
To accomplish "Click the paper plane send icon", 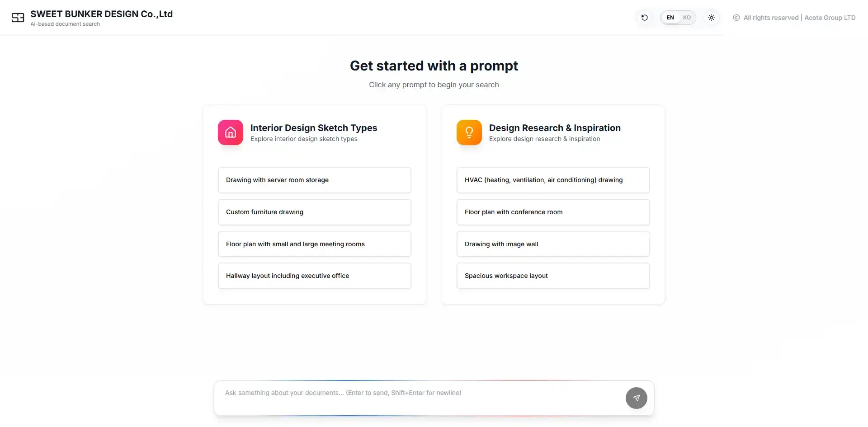I will (x=636, y=398).
